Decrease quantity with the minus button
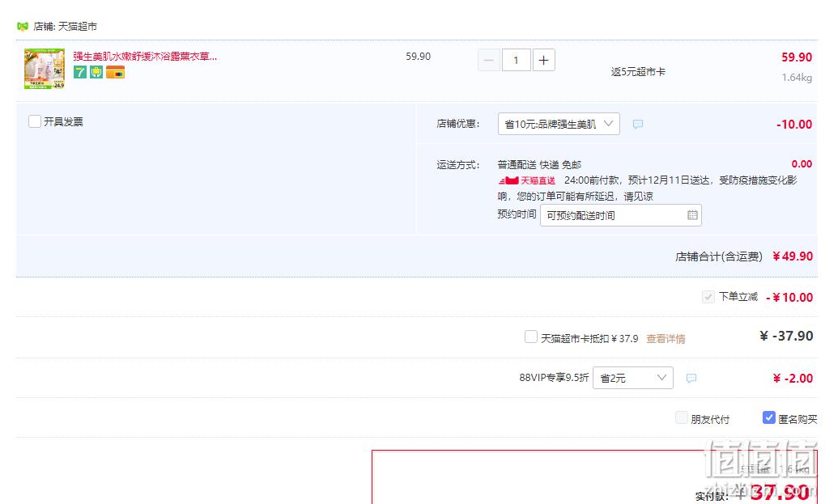 pyautogui.click(x=489, y=60)
